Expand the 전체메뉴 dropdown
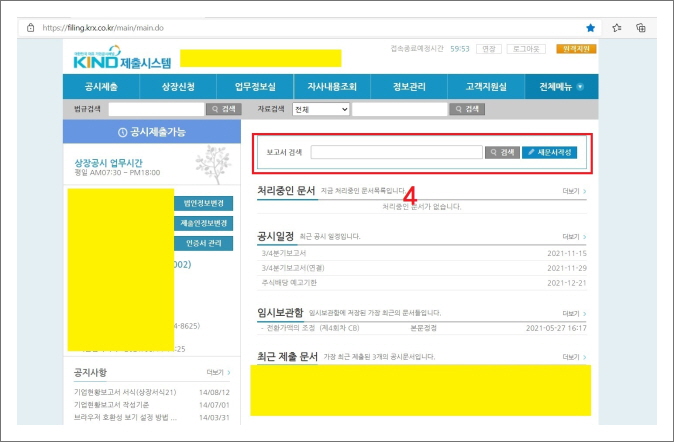 tap(561, 87)
